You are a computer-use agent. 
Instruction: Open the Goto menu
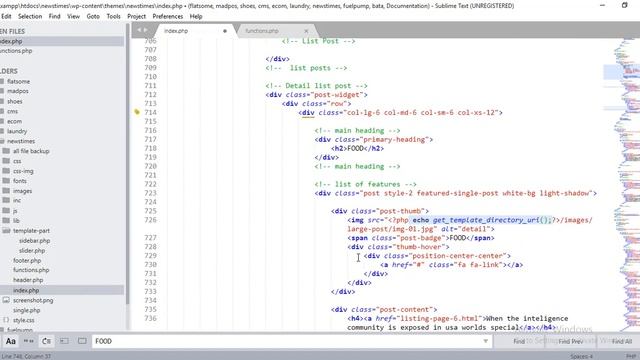tap(93, 16)
